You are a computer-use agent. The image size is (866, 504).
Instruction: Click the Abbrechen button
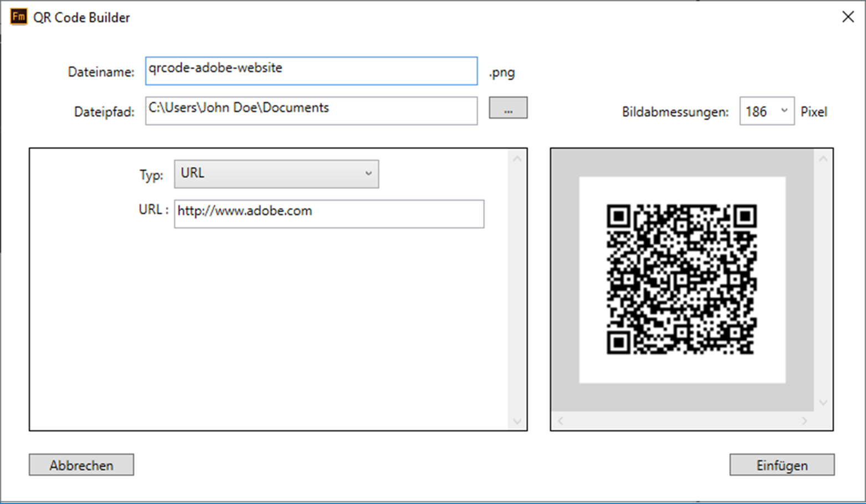click(81, 465)
